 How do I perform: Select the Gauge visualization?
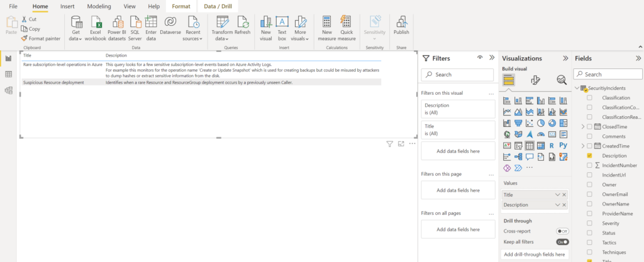(541, 134)
